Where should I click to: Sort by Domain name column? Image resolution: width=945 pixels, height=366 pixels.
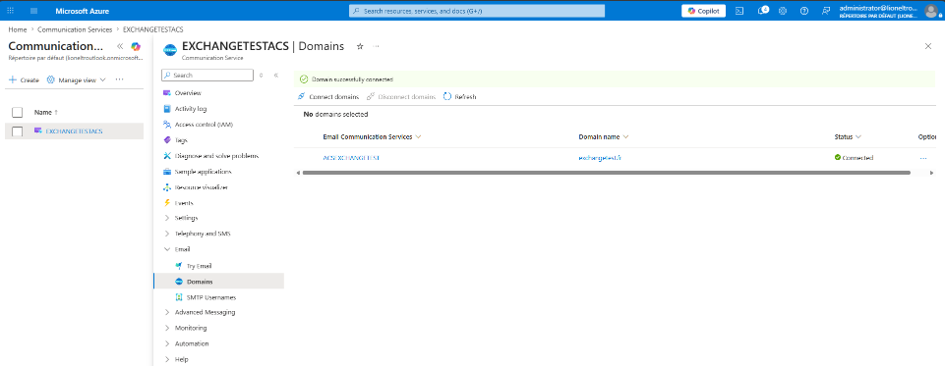[x=603, y=137]
